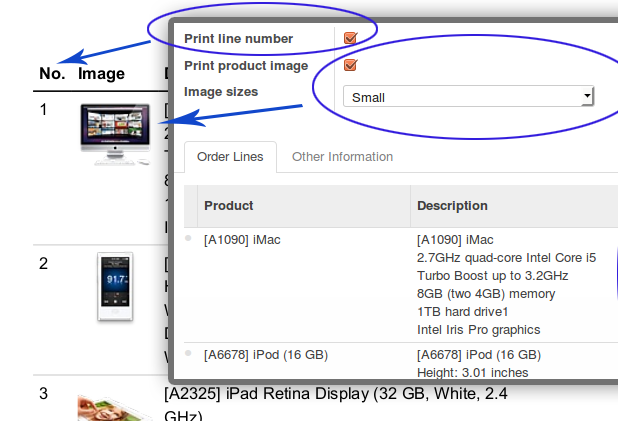Toggle the Print product image checkbox

point(350,65)
